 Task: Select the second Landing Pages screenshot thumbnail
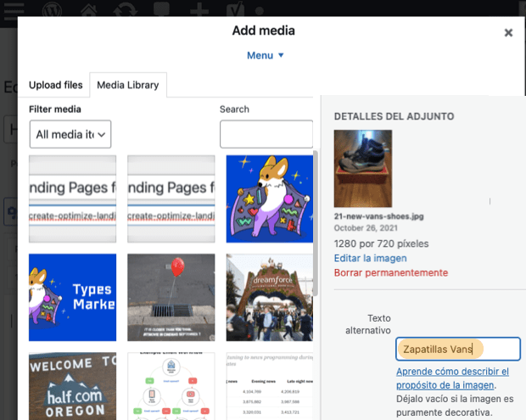(171, 199)
